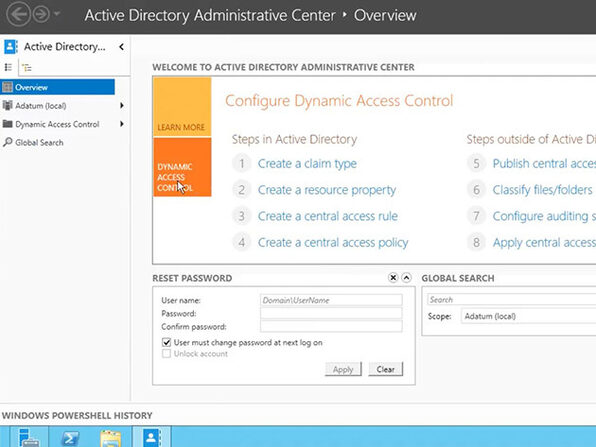
Task: Open the Create a claim type link
Action: tap(307, 164)
